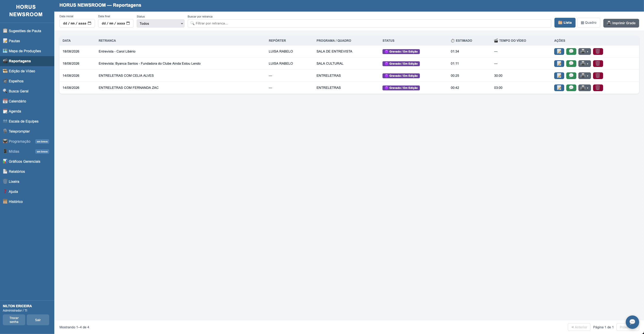Switch to Quadro view

[x=588, y=23]
